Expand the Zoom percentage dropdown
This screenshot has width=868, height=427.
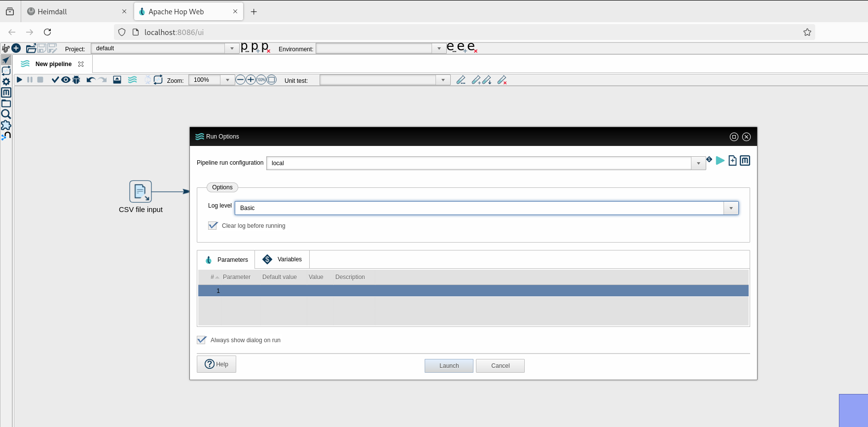pyautogui.click(x=227, y=80)
